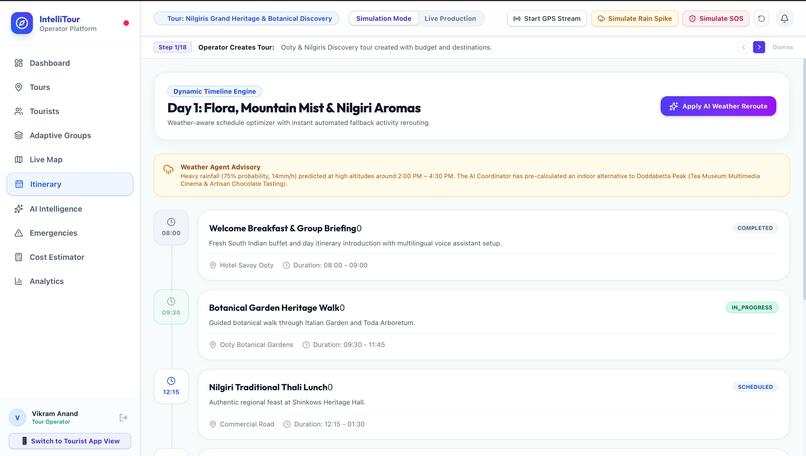Click the red status dot near logo

[126, 23]
